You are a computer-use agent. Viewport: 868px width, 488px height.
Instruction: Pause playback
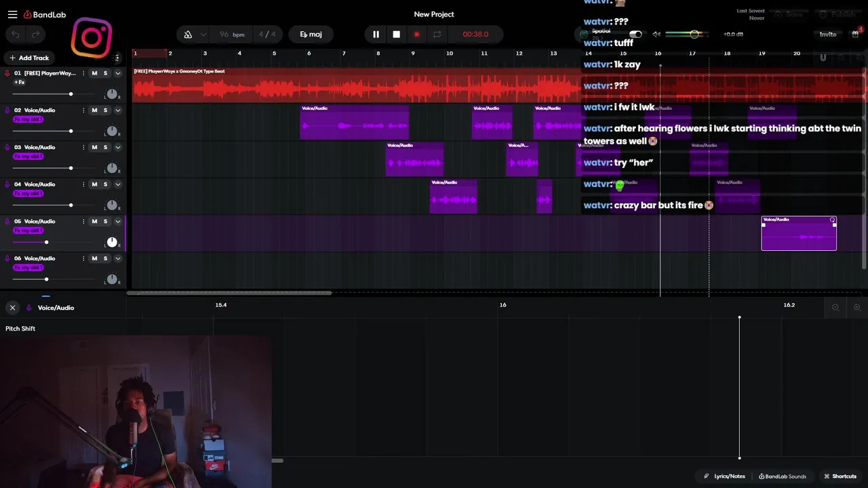[x=376, y=35]
